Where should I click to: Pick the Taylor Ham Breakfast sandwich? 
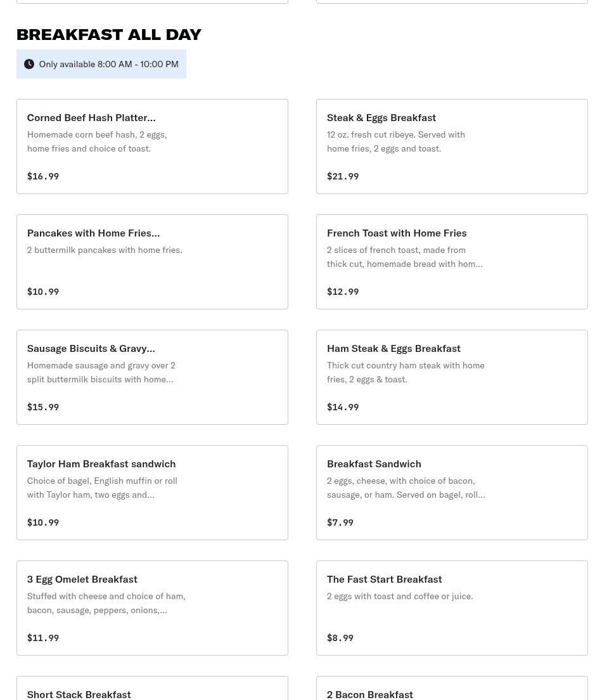point(152,493)
